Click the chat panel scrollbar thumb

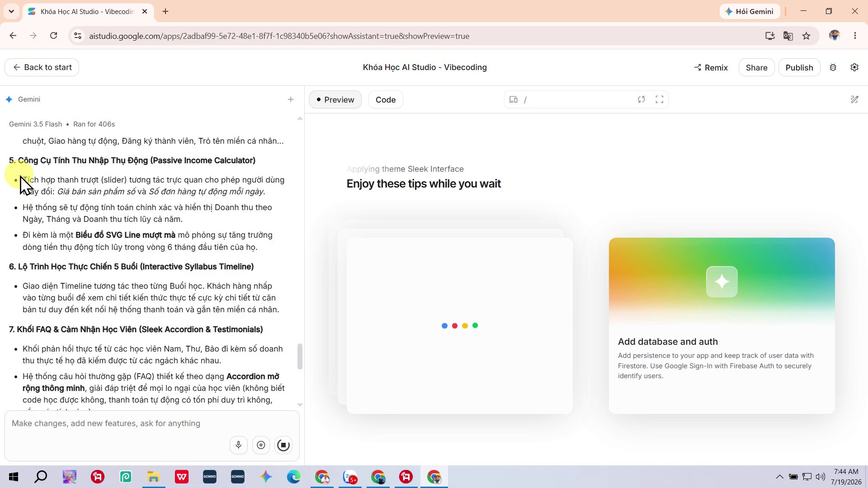click(x=299, y=357)
